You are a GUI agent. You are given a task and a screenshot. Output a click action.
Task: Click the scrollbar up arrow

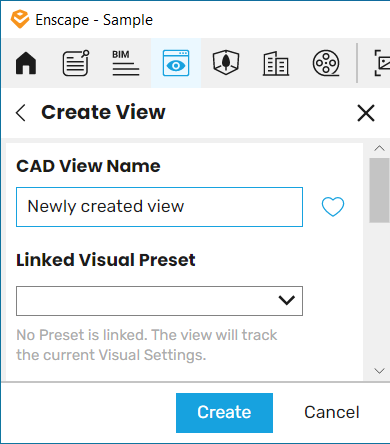379,148
